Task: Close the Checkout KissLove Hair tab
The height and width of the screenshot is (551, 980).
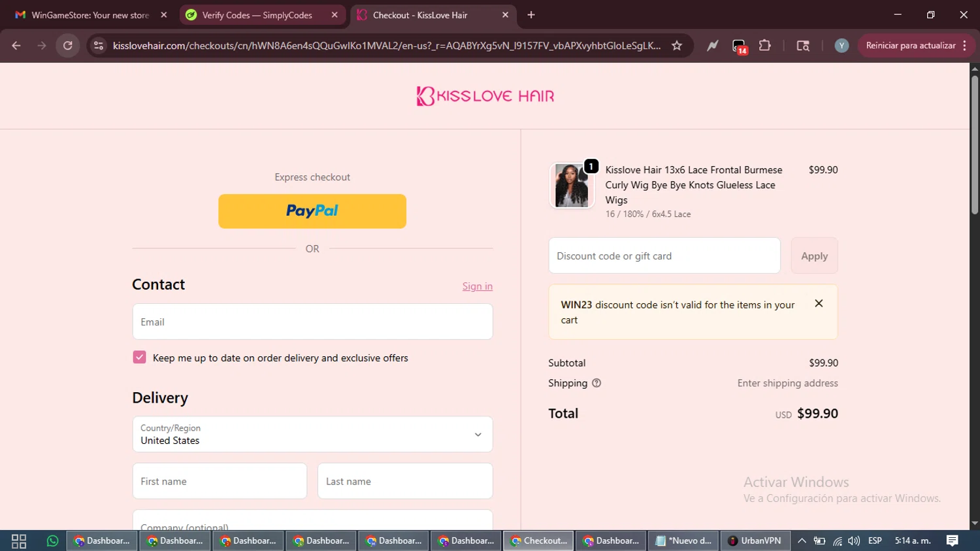Action: pos(505,15)
